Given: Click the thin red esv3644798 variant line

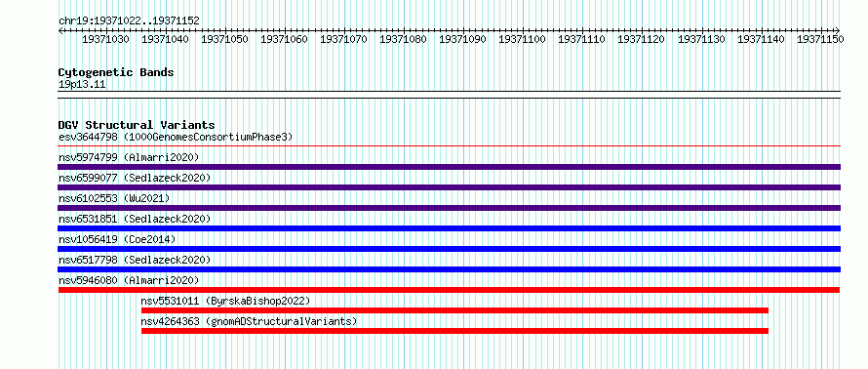Looking at the screenshot, I should tap(450, 146).
